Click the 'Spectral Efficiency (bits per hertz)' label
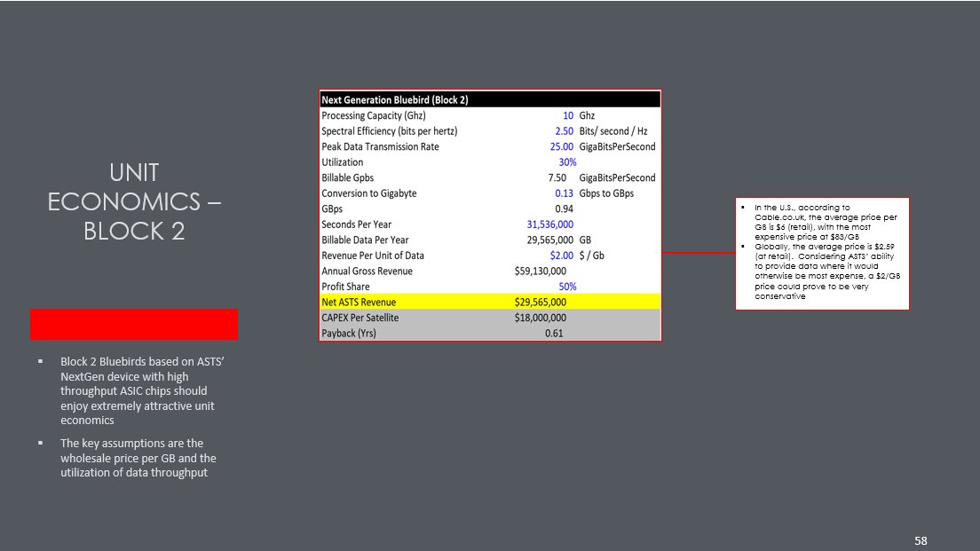The height and width of the screenshot is (551, 980). [x=390, y=131]
